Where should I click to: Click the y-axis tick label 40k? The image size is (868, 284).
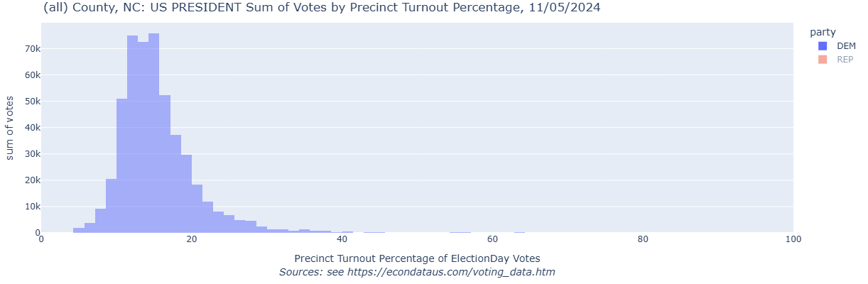point(27,128)
